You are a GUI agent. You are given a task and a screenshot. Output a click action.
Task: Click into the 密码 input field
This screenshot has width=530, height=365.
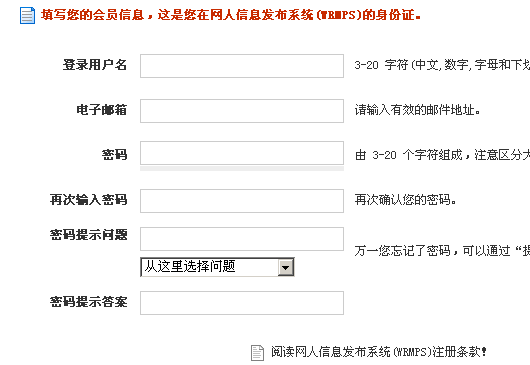pyautogui.click(x=242, y=153)
